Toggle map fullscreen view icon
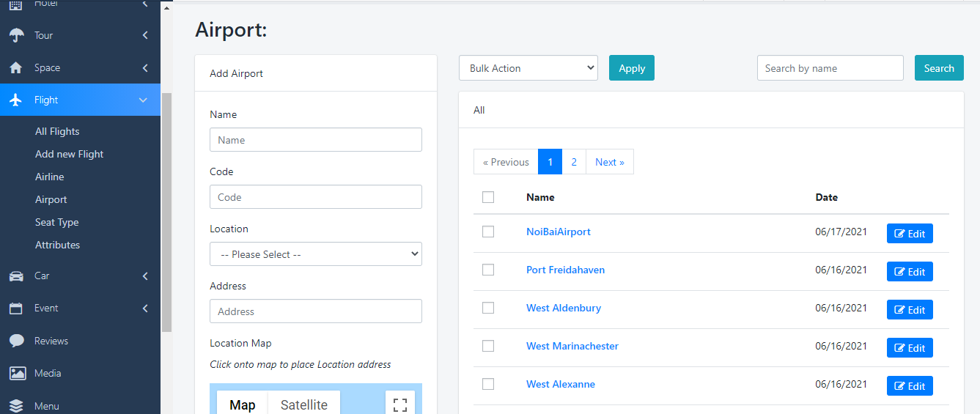 [x=399, y=404]
